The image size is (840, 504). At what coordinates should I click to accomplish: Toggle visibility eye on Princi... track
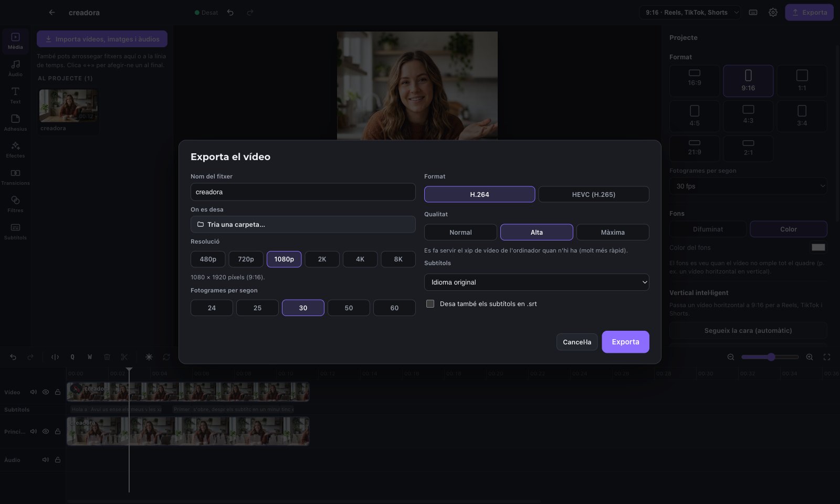[46, 431]
